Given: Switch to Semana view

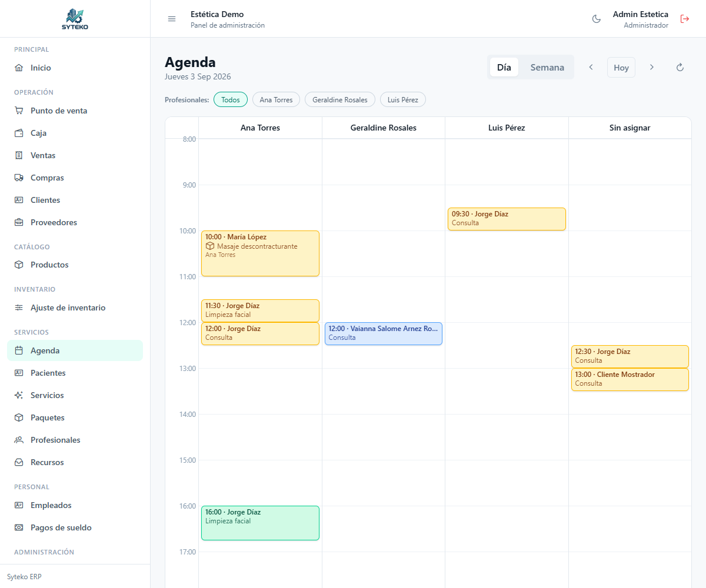Looking at the screenshot, I should [x=547, y=67].
